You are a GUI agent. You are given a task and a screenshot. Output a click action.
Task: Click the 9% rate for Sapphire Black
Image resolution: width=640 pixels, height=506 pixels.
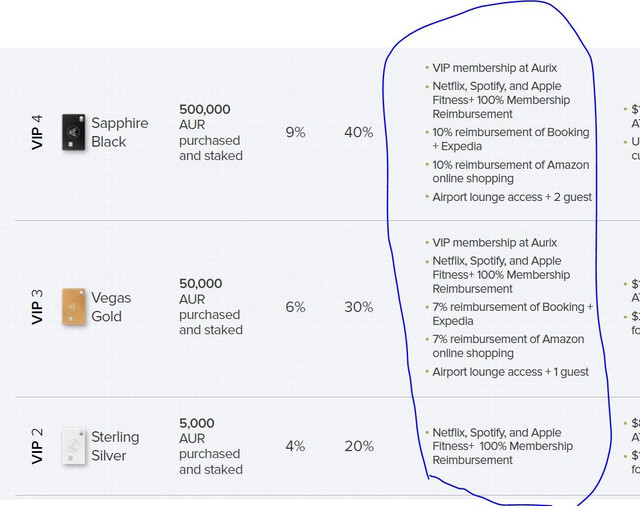coord(295,132)
